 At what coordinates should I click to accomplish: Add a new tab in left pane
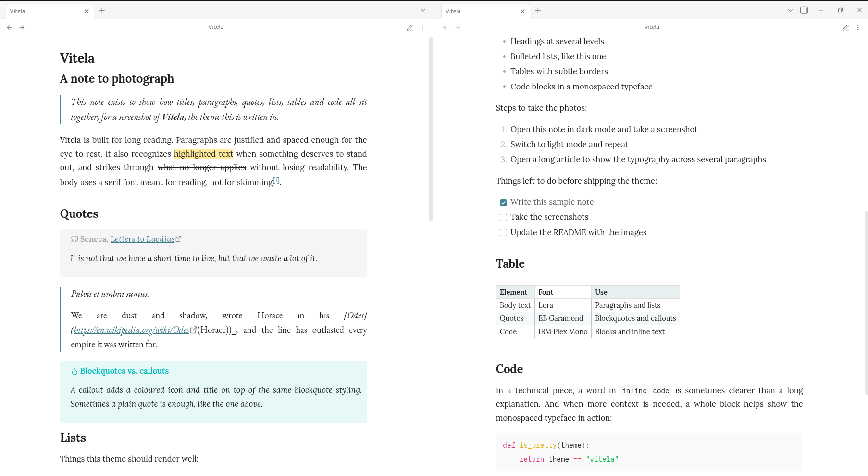point(102,10)
